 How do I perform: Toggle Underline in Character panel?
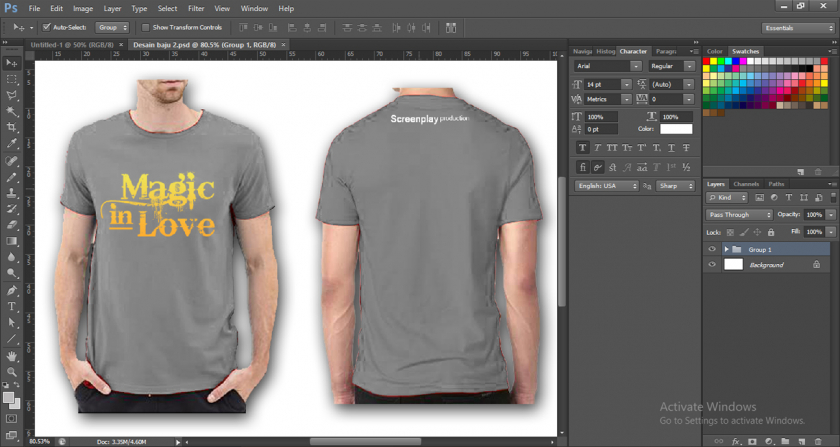tap(671, 147)
